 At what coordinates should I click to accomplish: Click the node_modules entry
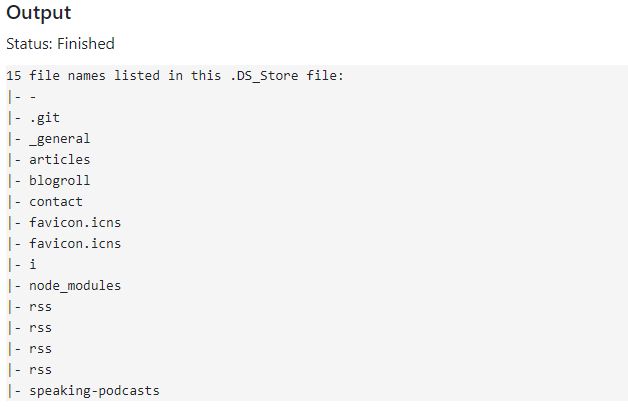75,286
